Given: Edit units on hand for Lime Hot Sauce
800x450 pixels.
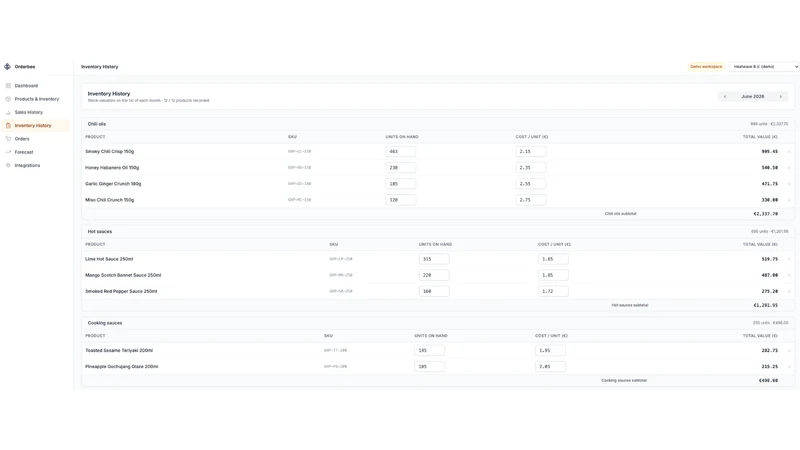Looking at the screenshot, I should [x=434, y=259].
